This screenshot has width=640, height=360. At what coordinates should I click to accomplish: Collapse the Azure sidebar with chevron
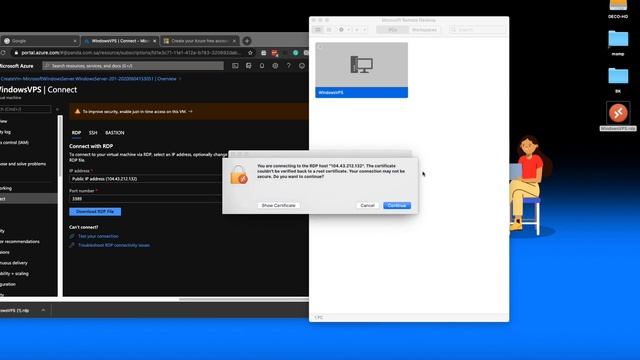tap(57, 109)
